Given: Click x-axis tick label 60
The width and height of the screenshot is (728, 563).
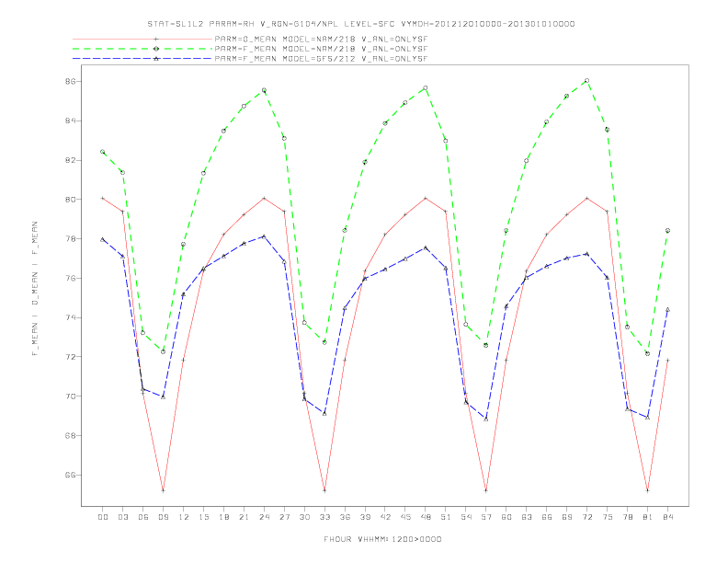Looking at the screenshot, I should (x=506, y=517).
